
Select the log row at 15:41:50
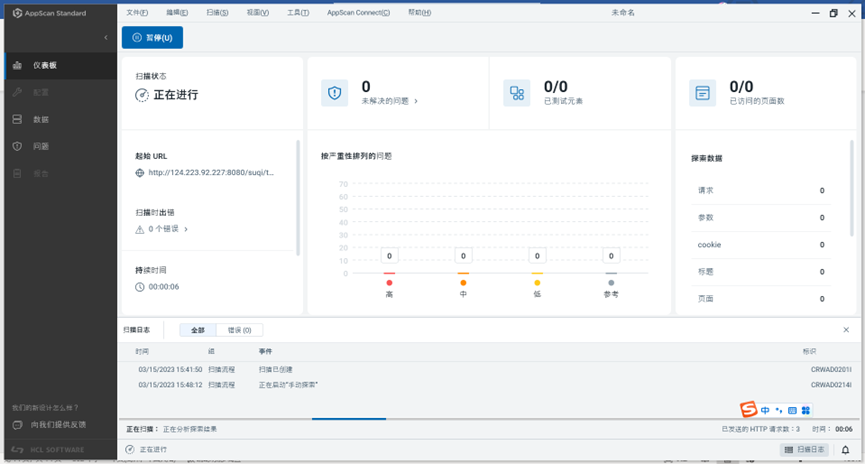pyautogui.click(x=488, y=370)
